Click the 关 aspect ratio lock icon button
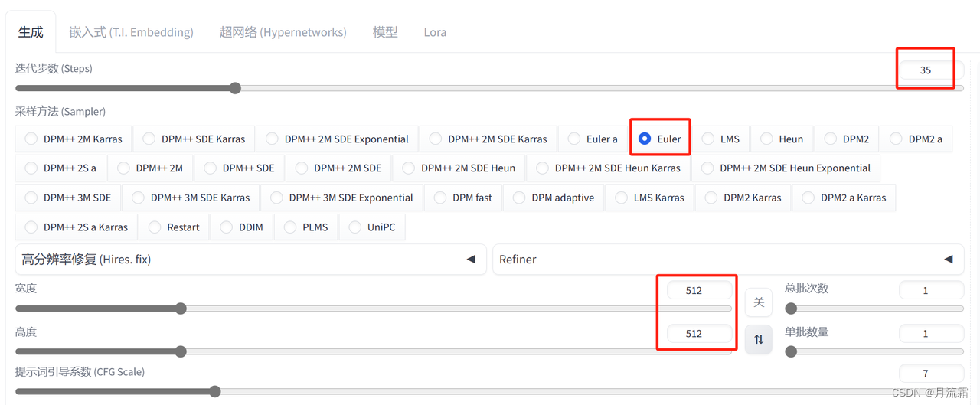This screenshot has height=405, width=980. [x=759, y=302]
